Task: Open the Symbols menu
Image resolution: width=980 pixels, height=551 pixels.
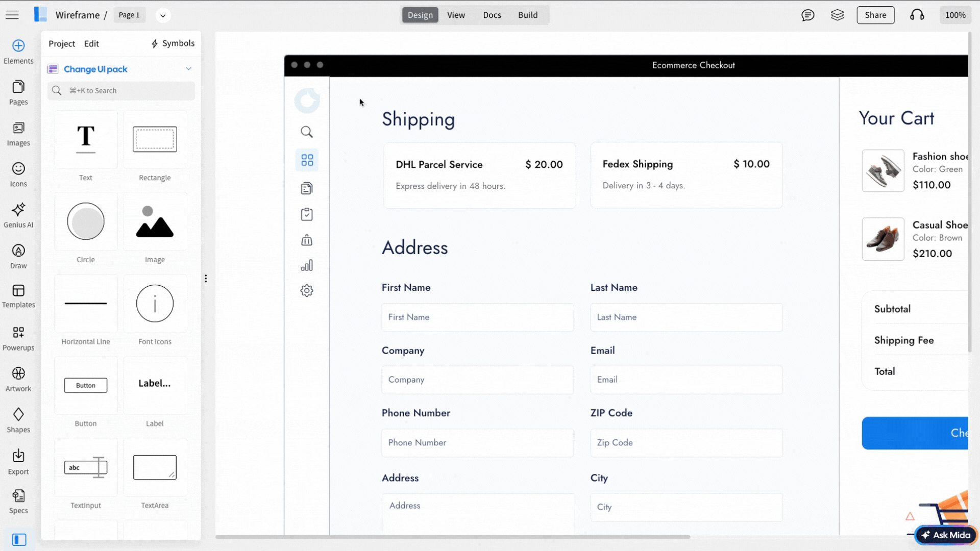Action: (x=173, y=43)
